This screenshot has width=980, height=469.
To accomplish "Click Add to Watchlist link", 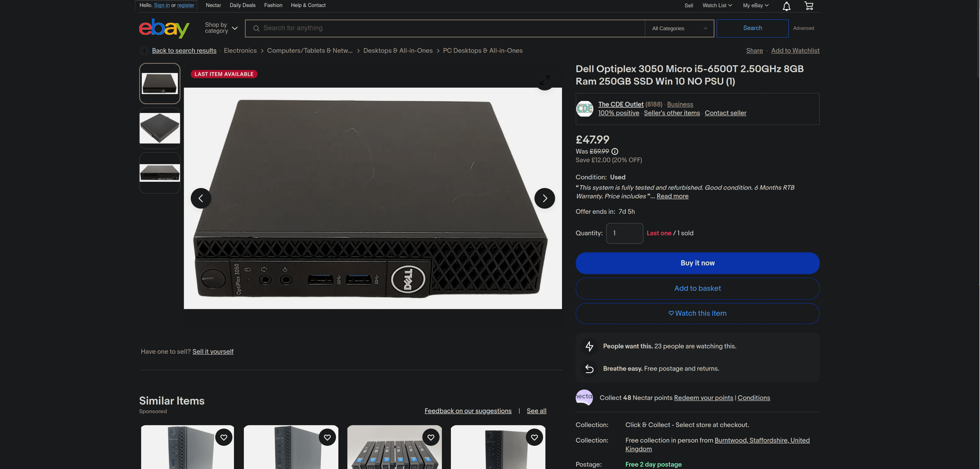I will pos(795,51).
